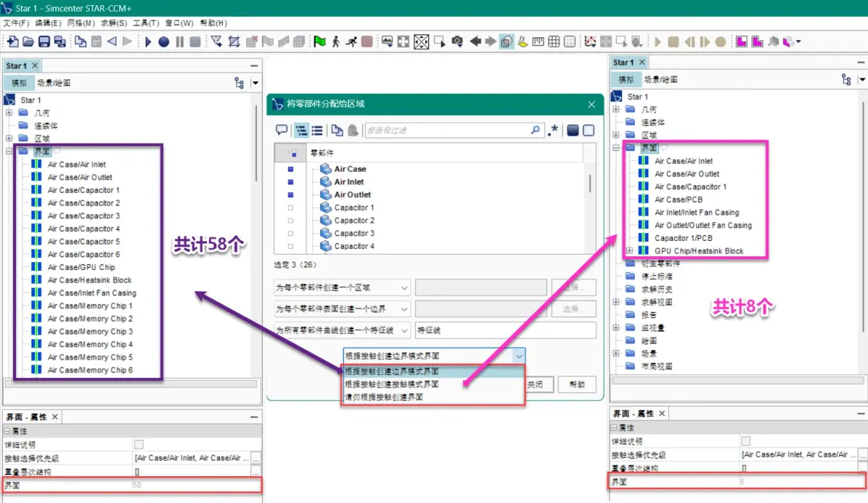
Task: Click the running man run icon
Action: click(351, 41)
